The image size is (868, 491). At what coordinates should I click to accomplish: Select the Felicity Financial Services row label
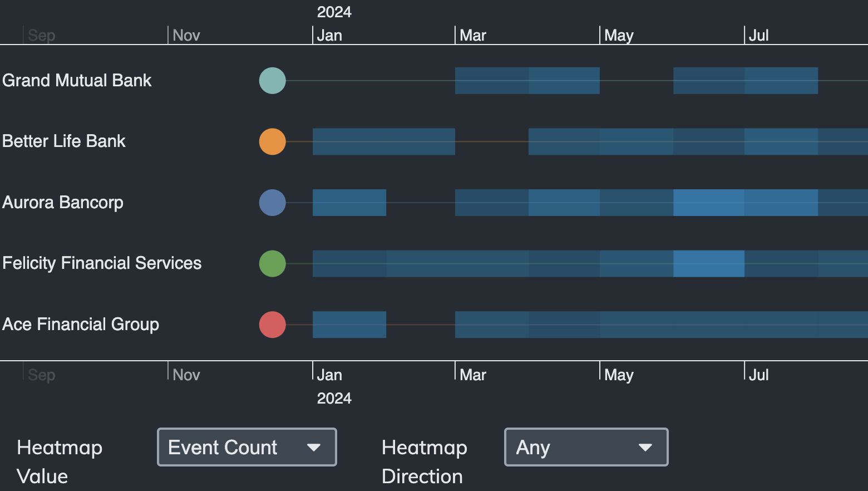pyautogui.click(x=102, y=263)
